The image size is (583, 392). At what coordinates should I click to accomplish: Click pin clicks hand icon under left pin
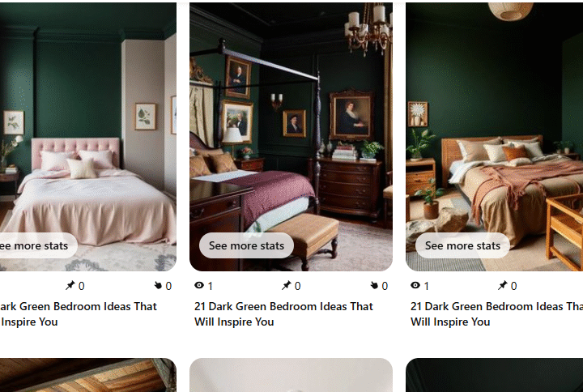click(x=159, y=285)
